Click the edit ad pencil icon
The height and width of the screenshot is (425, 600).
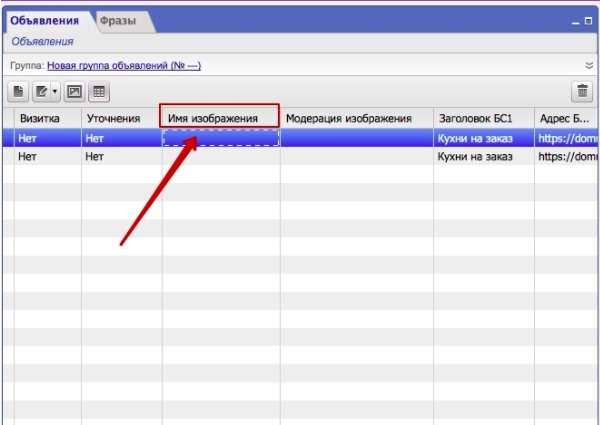(x=42, y=92)
